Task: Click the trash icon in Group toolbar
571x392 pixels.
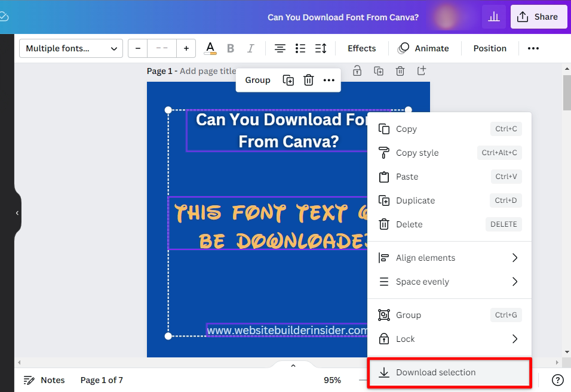Action: 309,80
